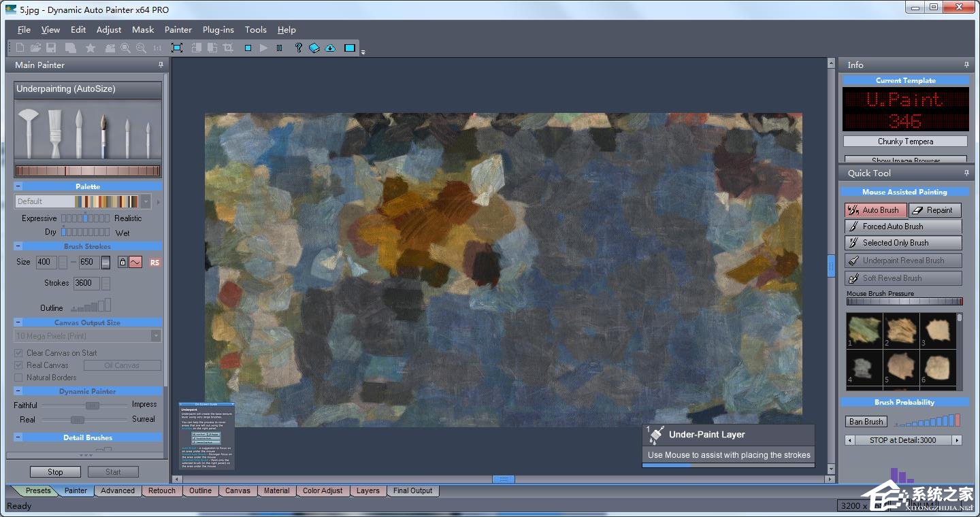Enable the Natural Borders checkbox
Viewport: 980px width, 517px height.
click(x=19, y=378)
